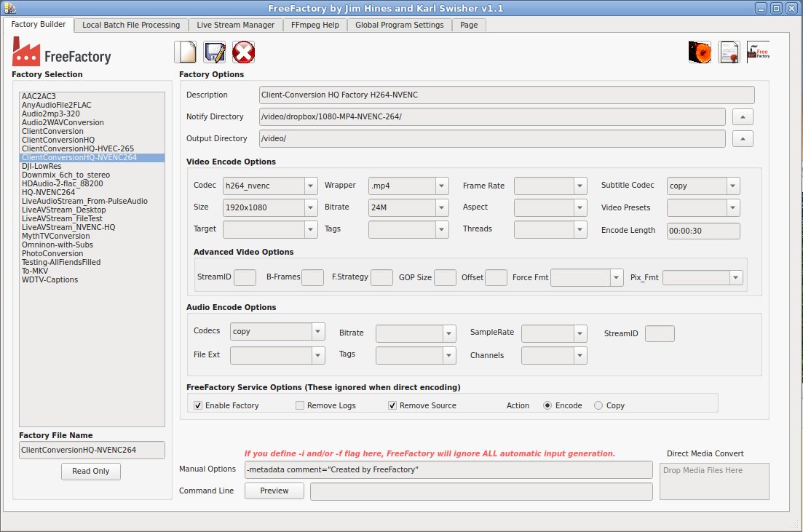Viewport: 803px width, 532px height.
Task: Select HQ-NVENC264 in the factory list
Action: pyautogui.click(x=48, y=192)
